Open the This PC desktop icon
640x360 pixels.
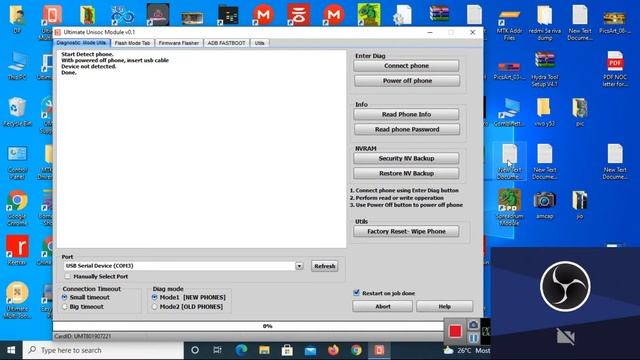[x=17, y=66]
